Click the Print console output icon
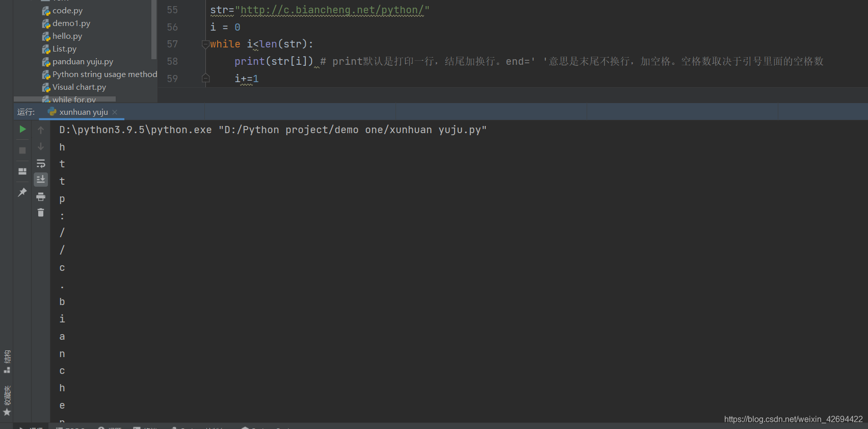This screenshot has height=429, width=868. point(41,196)
